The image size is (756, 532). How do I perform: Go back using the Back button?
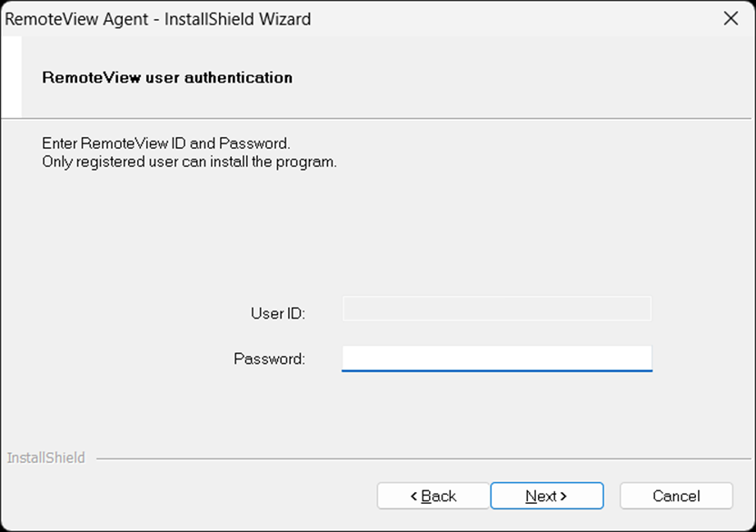pos(433,496)
